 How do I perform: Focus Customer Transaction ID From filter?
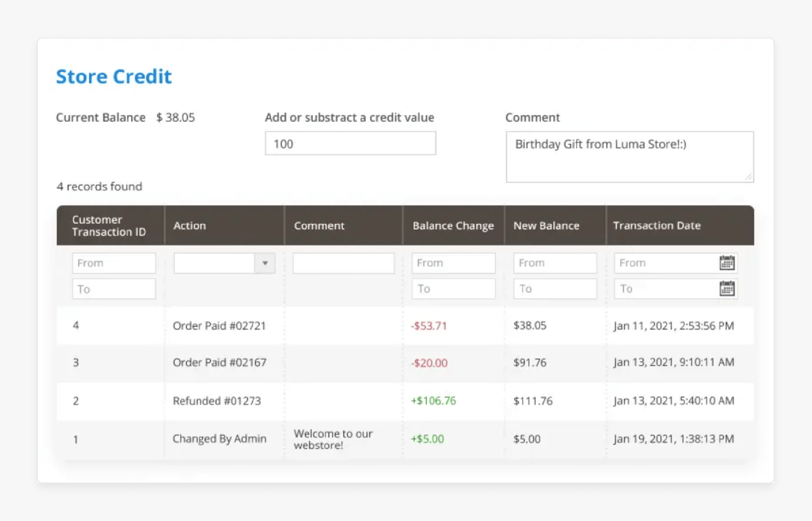click(x=114, y=263)
